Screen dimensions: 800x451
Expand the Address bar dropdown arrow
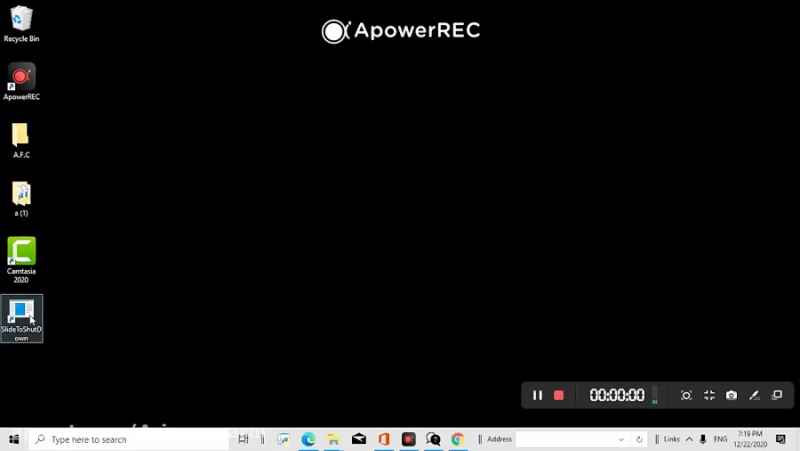tap(622, 439)
